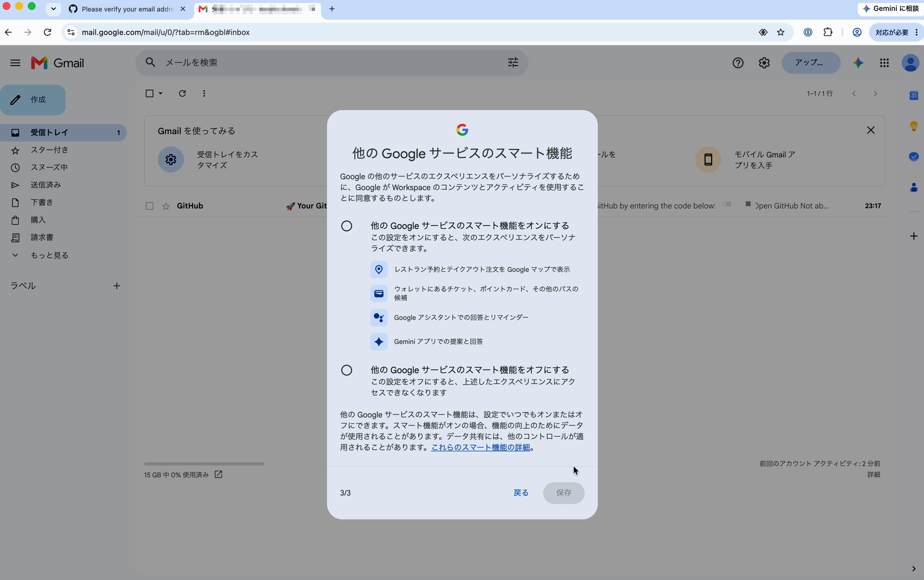Open Contacts side panel icon
This screenshot has height=580, width=924.
914,187
